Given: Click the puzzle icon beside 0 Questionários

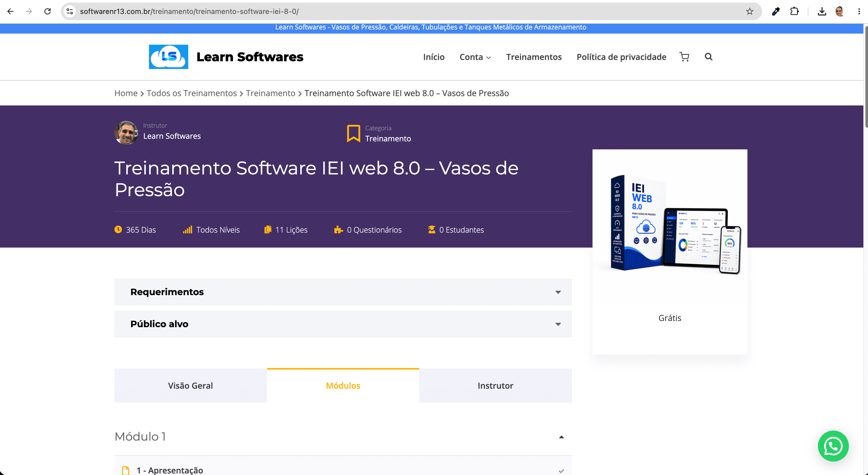Looking at the screenshot, I should point(338,229).
